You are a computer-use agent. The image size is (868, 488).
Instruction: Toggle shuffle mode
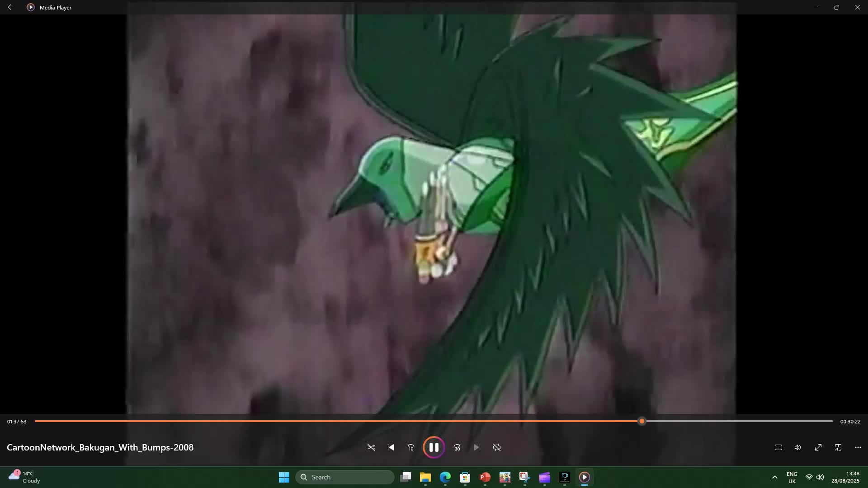click(x=371, y=447)
